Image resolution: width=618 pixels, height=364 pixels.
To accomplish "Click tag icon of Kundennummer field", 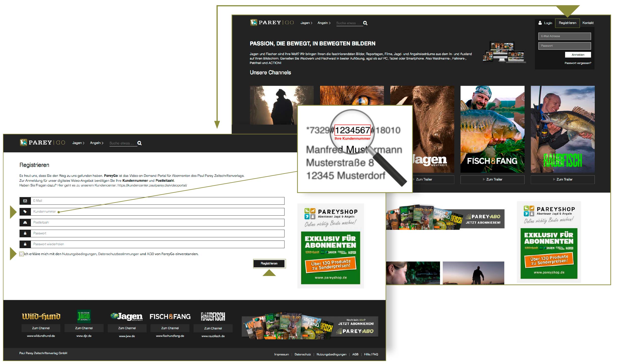I will (x=25, y=212).
